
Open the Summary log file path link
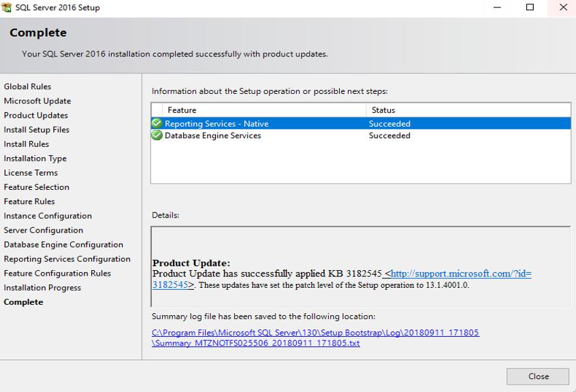pyautogui.click(x=315, y=333)
